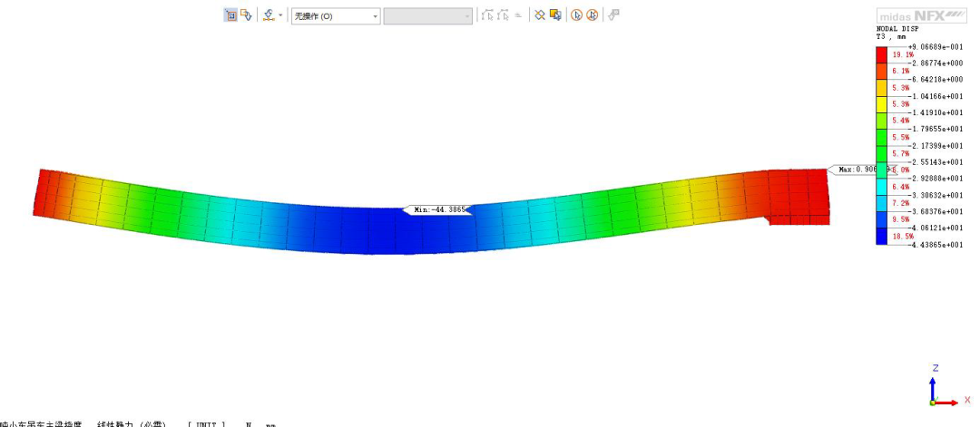Open the 无操作 (O) dropdown
This screenshot has width=980, height=427.
point(336,15)
